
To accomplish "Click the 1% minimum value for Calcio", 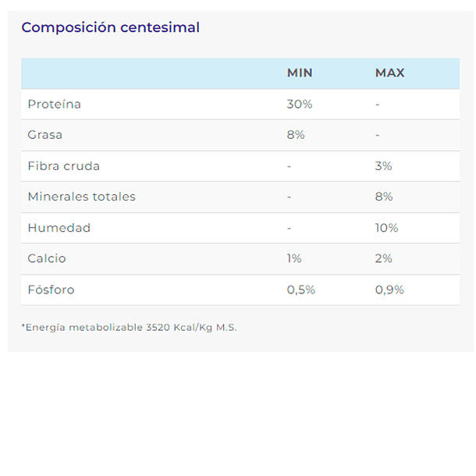I will 294,258.
